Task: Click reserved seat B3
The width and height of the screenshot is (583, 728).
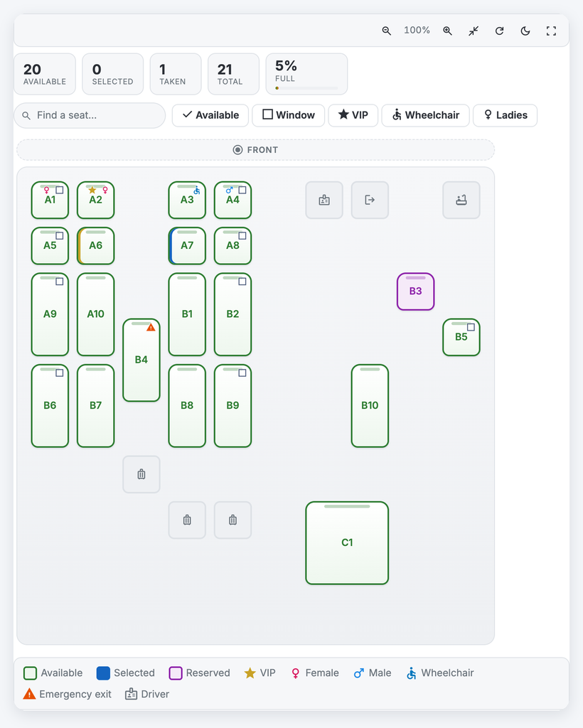Action: tap(415, 291)
